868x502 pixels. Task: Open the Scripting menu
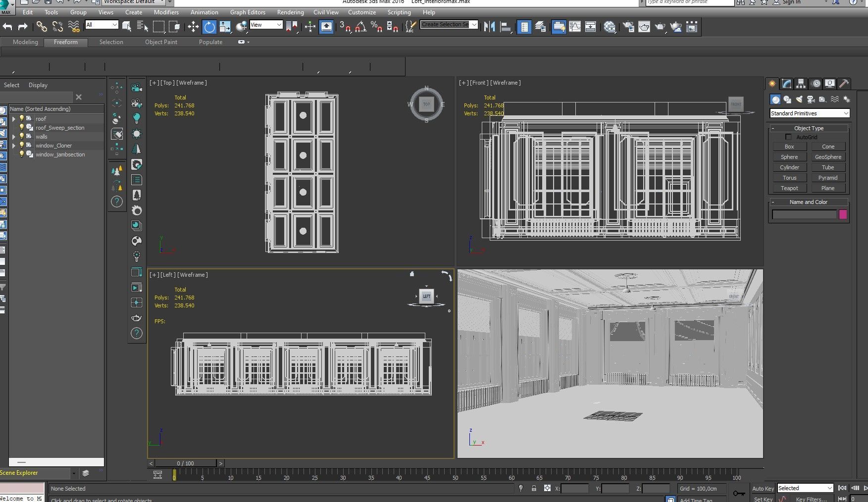pos(399,12)
